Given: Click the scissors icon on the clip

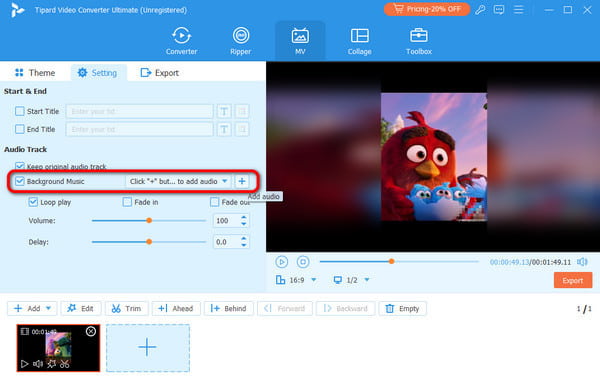Looking at the screenshot, I should [x=65, y=364].
